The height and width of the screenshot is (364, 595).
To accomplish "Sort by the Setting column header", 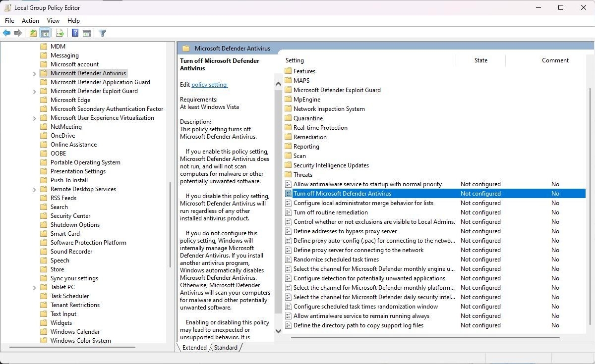I will (x=295, y=60).
